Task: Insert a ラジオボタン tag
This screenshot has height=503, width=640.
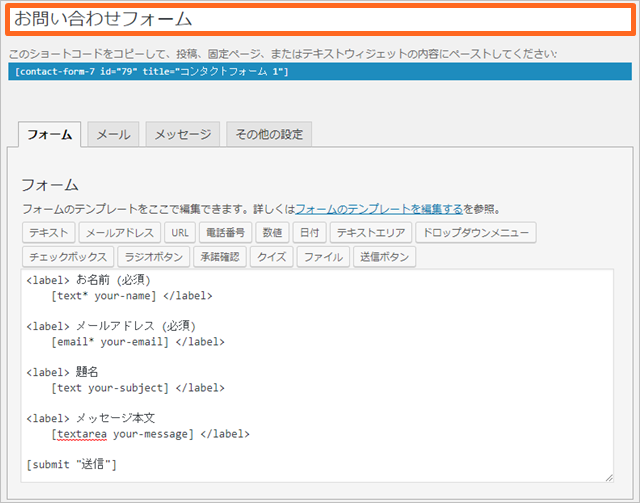Action: tap(156, 257)
